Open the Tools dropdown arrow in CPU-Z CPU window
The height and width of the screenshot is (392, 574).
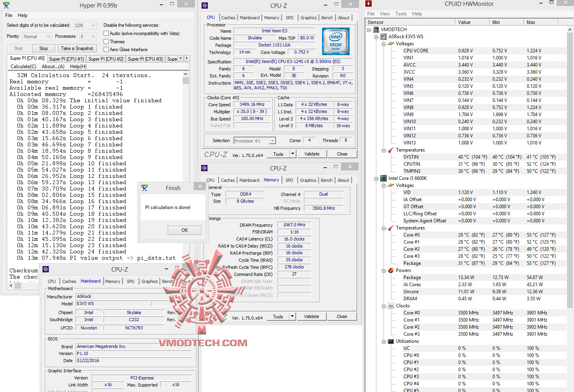[x=293, y=154]
